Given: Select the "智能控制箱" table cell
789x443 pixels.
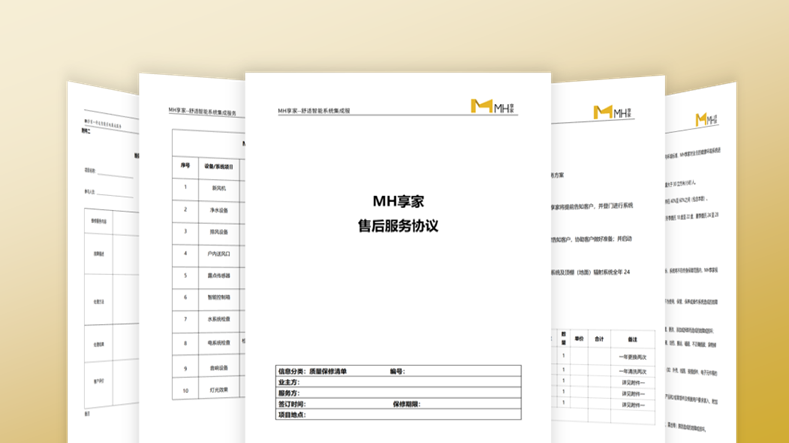Looking at the screenshot, I should [219, 298].
